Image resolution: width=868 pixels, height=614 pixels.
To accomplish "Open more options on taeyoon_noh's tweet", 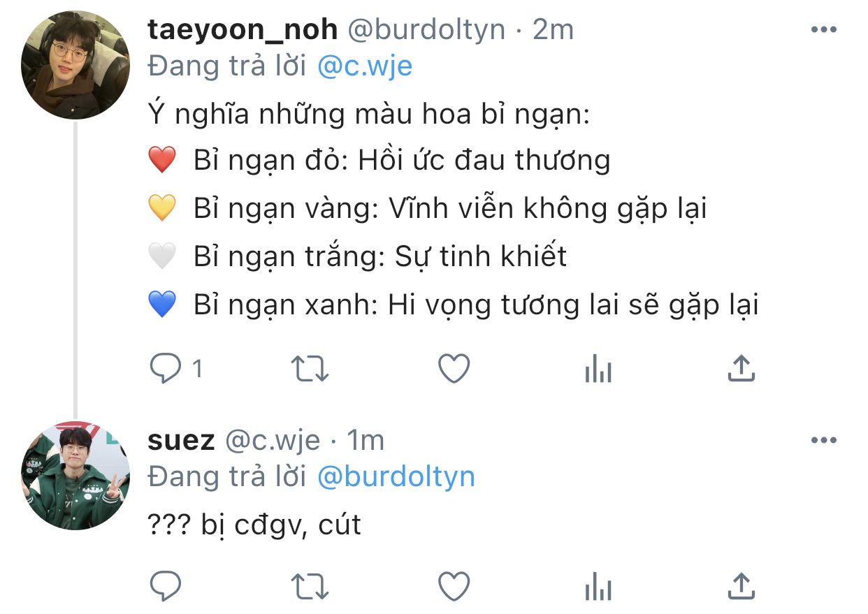I will [x=823, y=30].
